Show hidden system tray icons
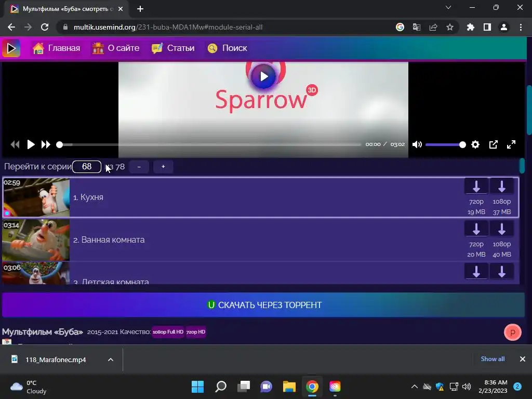This screenshot has height=399, width=532. [415, 387]
